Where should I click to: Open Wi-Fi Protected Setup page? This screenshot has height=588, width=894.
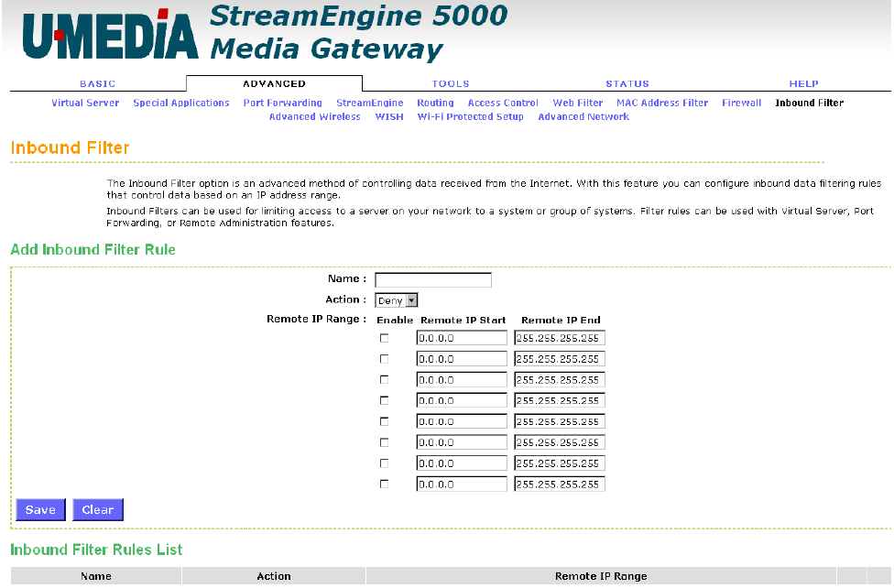tap(471, 116)
